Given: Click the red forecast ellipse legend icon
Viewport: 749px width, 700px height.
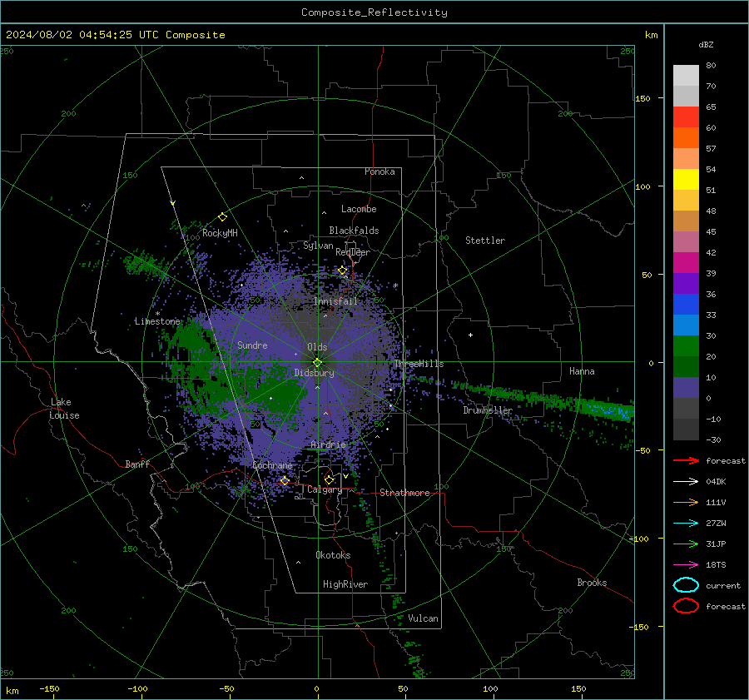Looking at the screenshot, I should [x=686, y=606].
